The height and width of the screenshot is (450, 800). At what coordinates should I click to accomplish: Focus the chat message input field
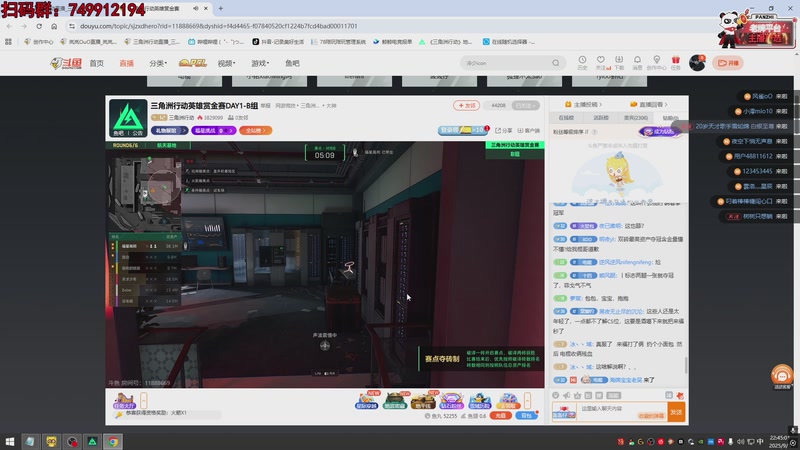621,412
